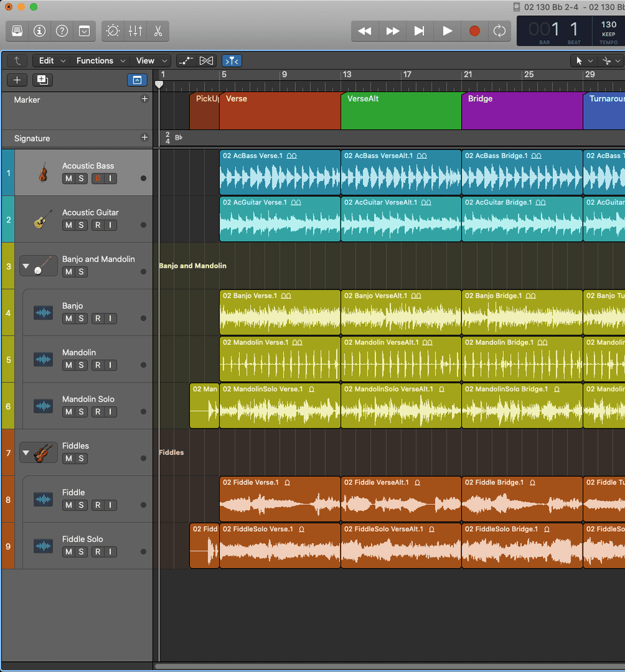Open the Editors scissors icon

point(158,31)
